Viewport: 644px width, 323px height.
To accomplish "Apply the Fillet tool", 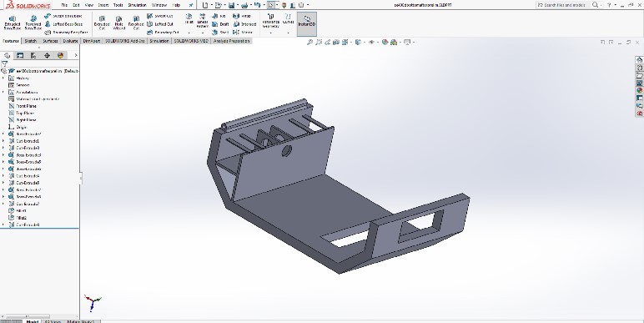I will tap(189, 19).
